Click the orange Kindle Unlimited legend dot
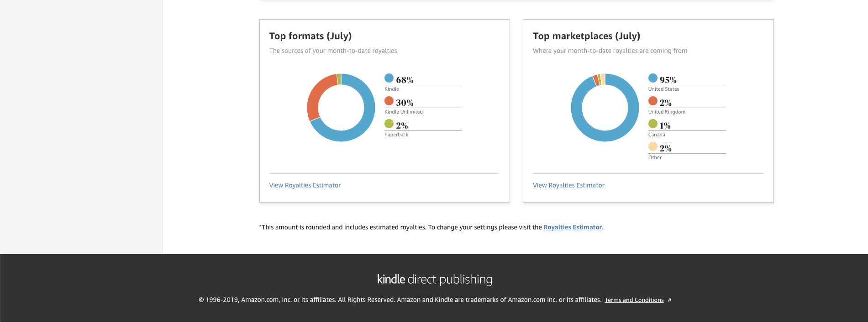 pos(389,101)
